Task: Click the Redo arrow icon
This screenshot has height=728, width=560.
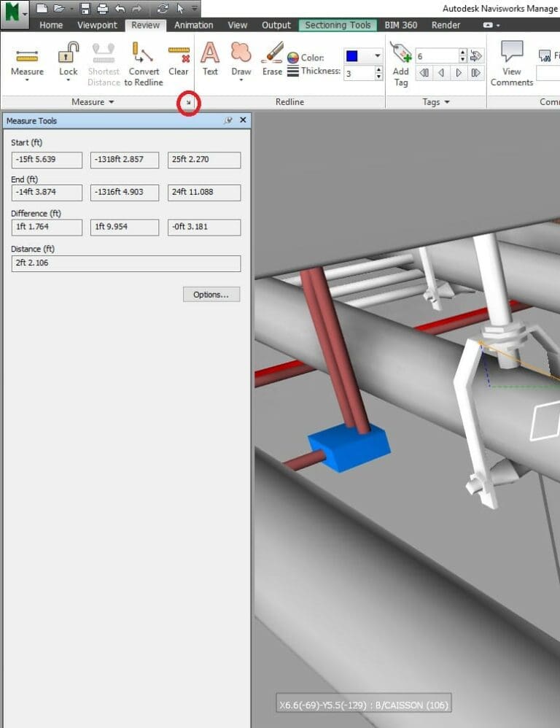Action: (136, 8)
